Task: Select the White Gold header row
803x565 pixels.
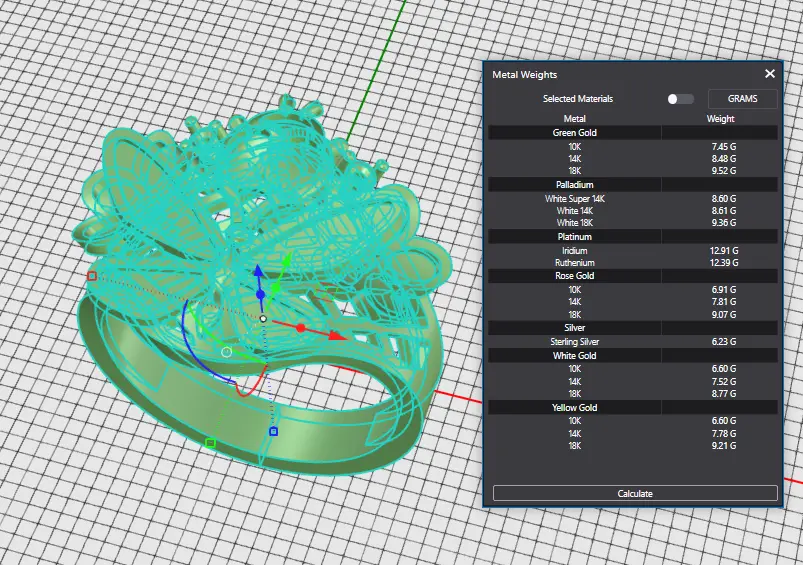Action: pyautogui.click(x=633, y=355)
